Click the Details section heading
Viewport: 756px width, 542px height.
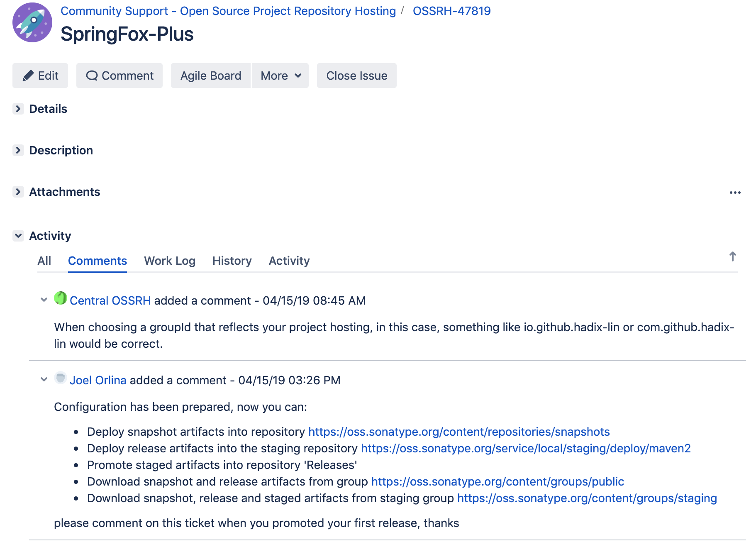pyautogui.click(x=48, y=109)
